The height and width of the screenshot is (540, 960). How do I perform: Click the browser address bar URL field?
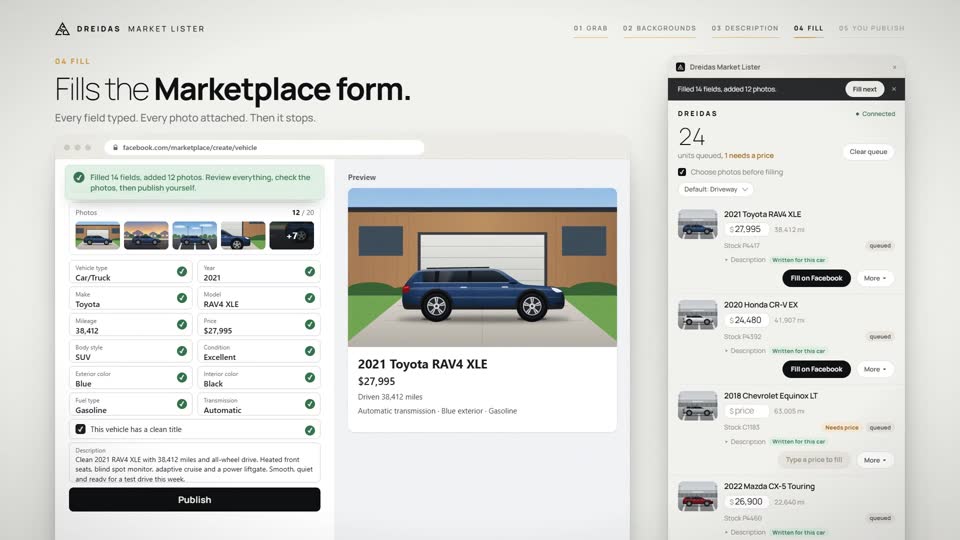click(264, 148)
